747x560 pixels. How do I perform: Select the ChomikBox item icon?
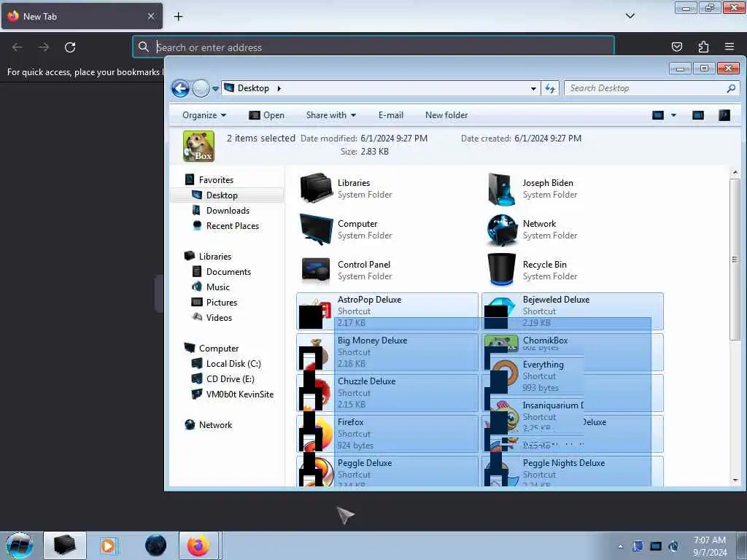[x=501, y=344]
